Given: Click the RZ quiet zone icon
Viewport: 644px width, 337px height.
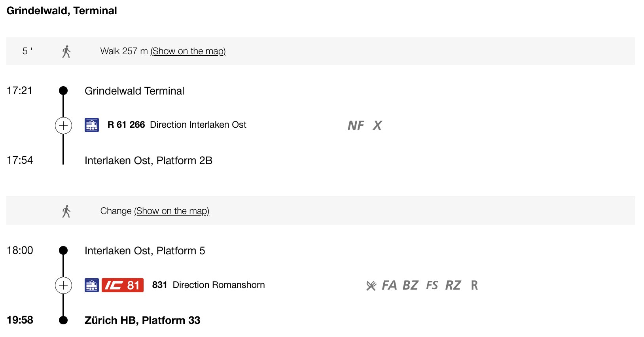Looking at the screenshot, I should click(453, 286).
